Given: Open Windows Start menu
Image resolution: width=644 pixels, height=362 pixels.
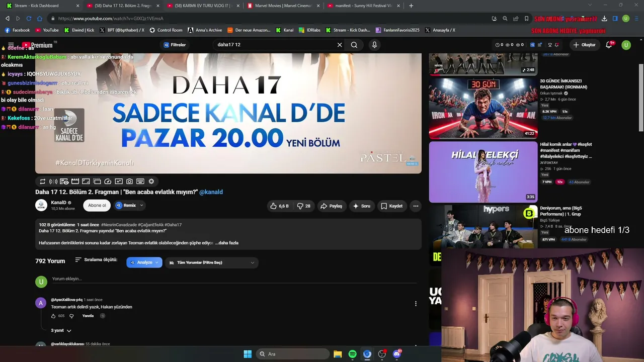Looking at the screenshot, I should (248, 354).
